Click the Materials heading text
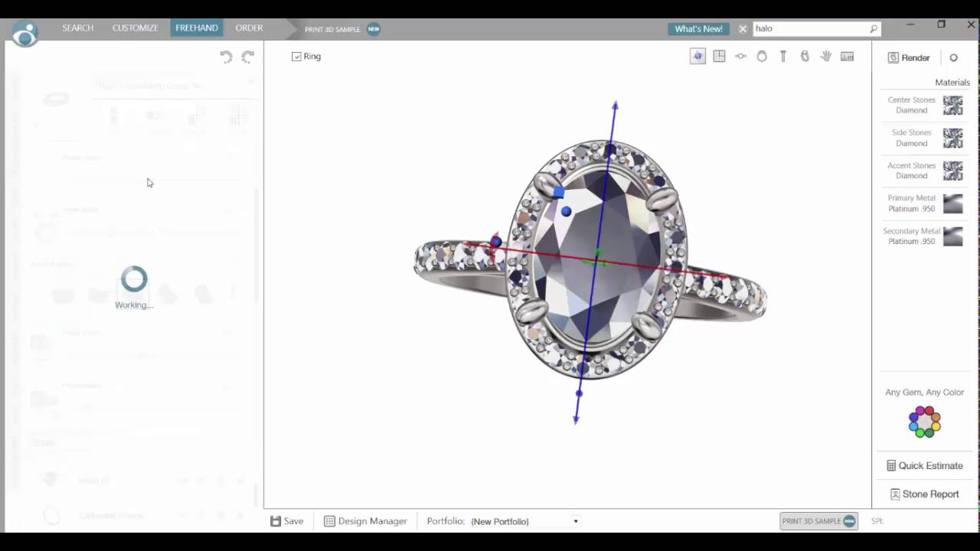980x551 pixels. 952,83
